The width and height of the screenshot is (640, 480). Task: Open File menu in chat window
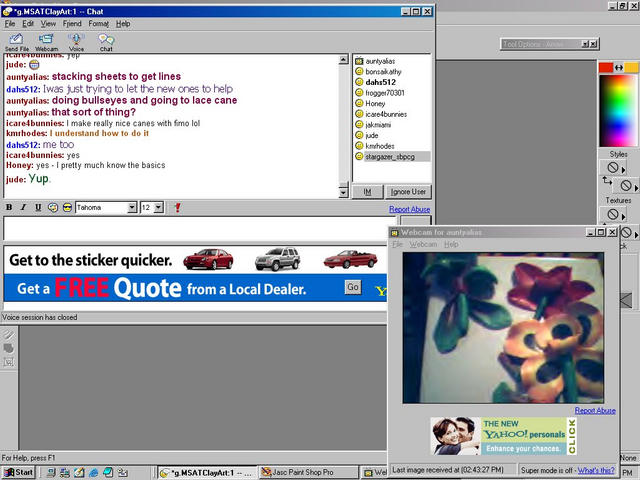(10, 24)
